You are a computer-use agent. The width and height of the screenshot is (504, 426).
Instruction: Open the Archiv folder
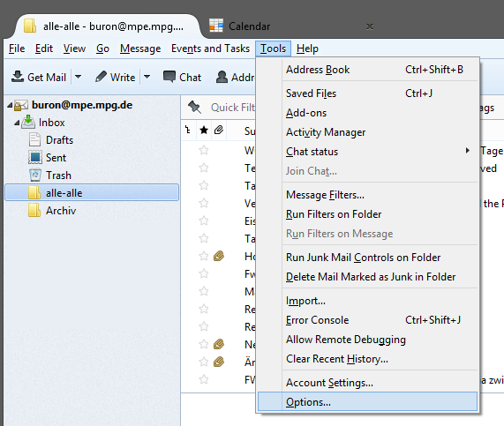(x=61, y=211)
